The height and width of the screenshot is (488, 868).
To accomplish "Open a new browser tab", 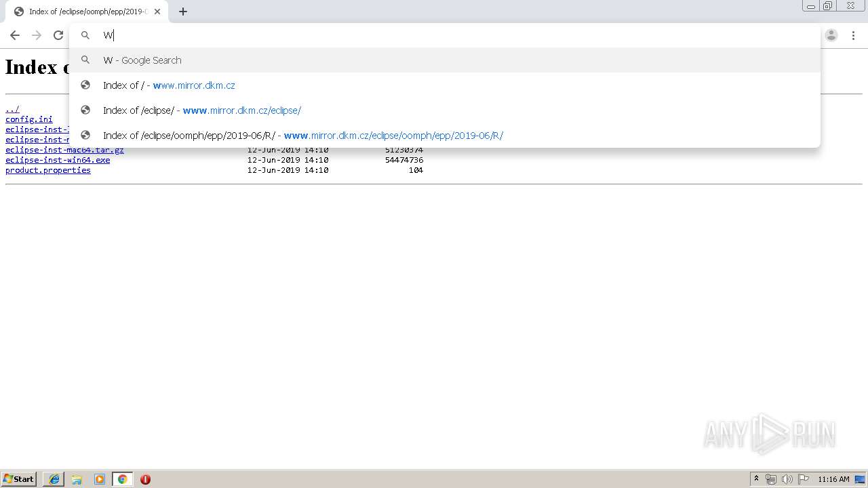I will tap(183, 12).
